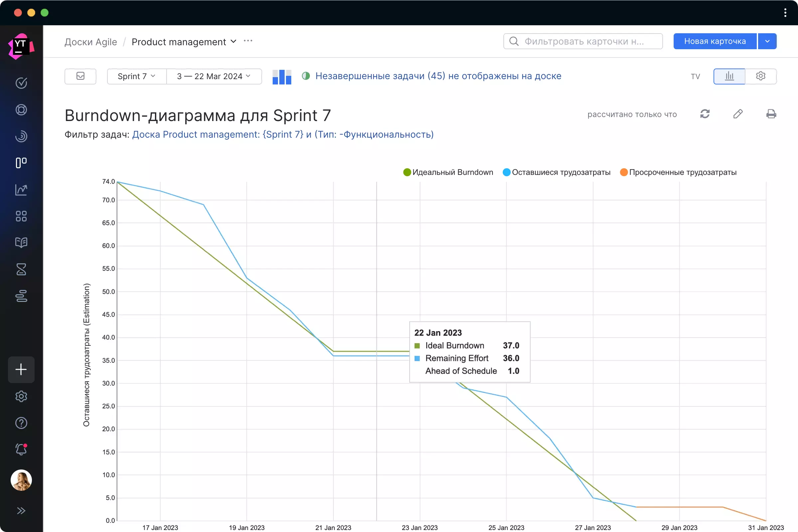Toggle Оставшиеся трудозатраты legend series
The width and height of the screenshot is (798, 532).
561,172
